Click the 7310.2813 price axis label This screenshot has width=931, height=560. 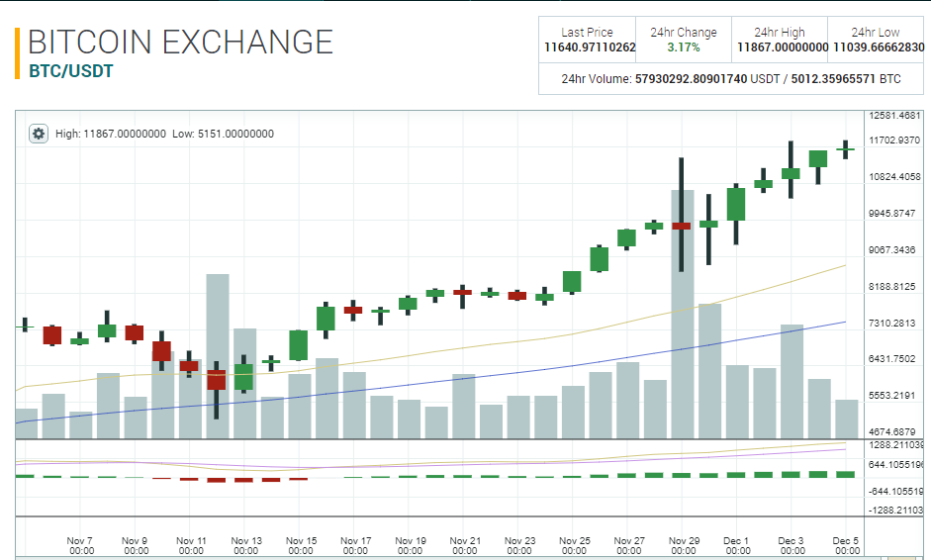pos(894,324)
